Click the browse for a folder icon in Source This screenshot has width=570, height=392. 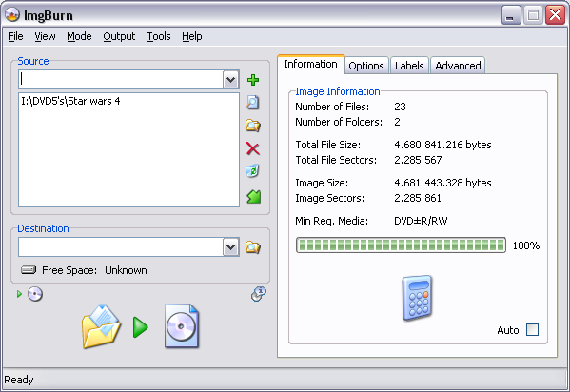253,126
